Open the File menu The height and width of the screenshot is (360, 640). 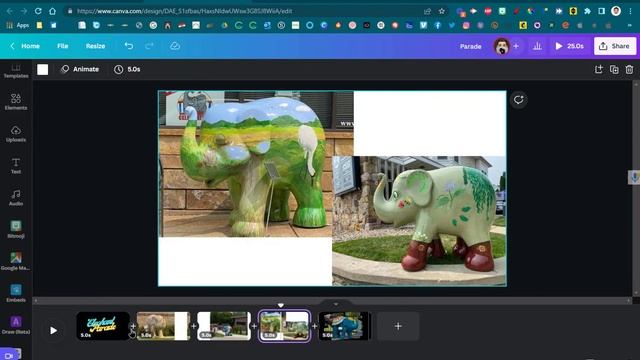pos(62,46)
